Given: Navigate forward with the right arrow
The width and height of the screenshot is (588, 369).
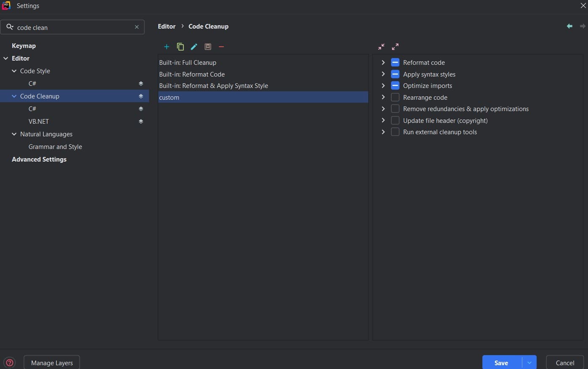Looking at the screenshot, I should [x=583, y=26].
